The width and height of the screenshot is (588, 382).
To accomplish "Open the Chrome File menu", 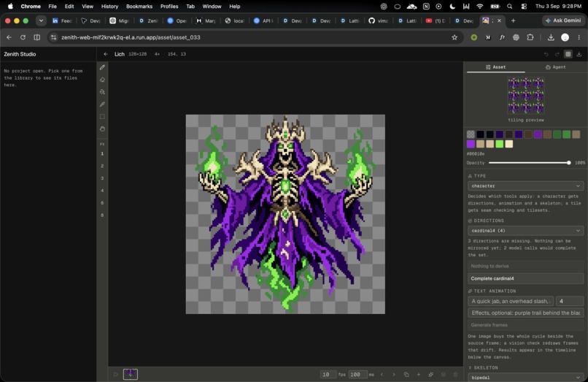I will [53, 7].
